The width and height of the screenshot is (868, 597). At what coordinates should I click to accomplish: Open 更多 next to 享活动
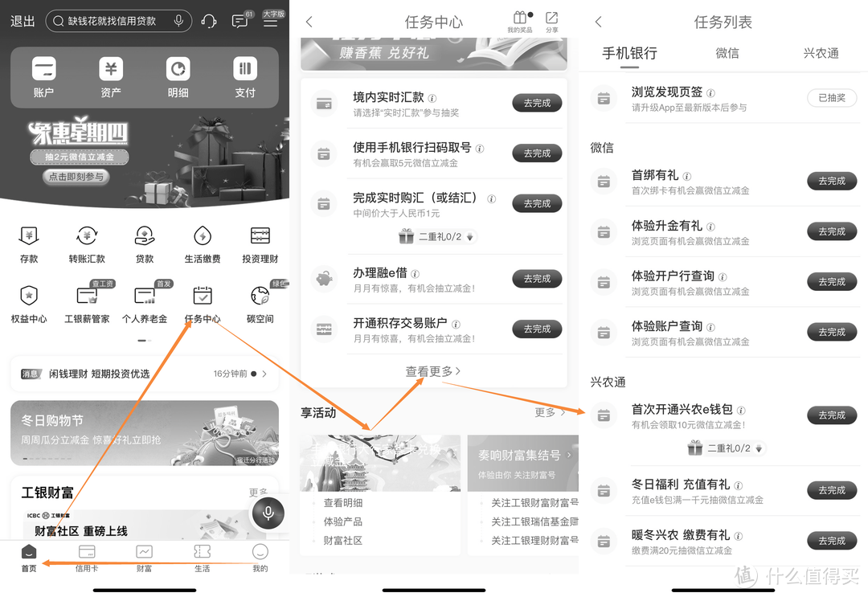pyautogui.click(x=550, y=412)
